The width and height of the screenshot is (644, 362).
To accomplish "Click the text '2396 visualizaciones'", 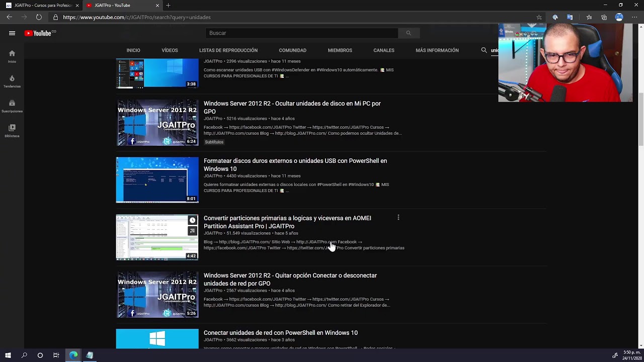I will point(247,61).
